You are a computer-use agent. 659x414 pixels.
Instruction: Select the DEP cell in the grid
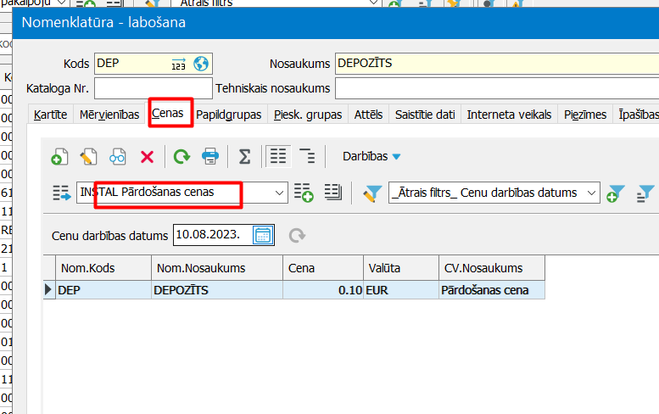[103, 290]
